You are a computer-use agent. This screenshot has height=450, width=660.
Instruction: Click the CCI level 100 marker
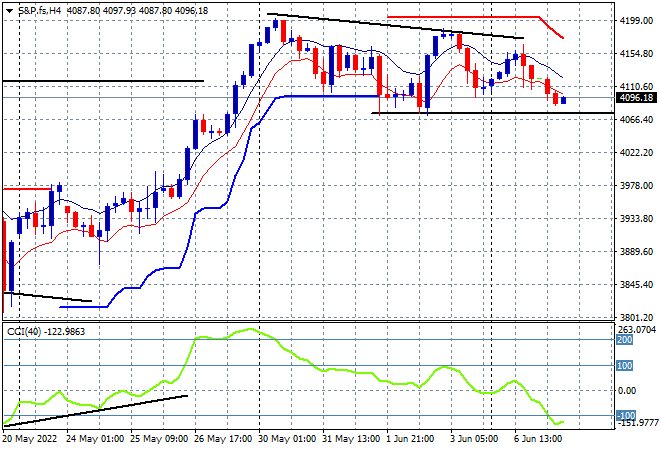(x=624, y=365)
